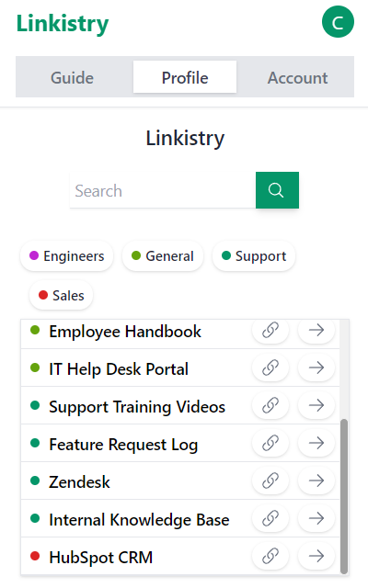The width and height of the screenshot is (368, 588).
Task: Switch to the Account tab
Action: [297, 77]
